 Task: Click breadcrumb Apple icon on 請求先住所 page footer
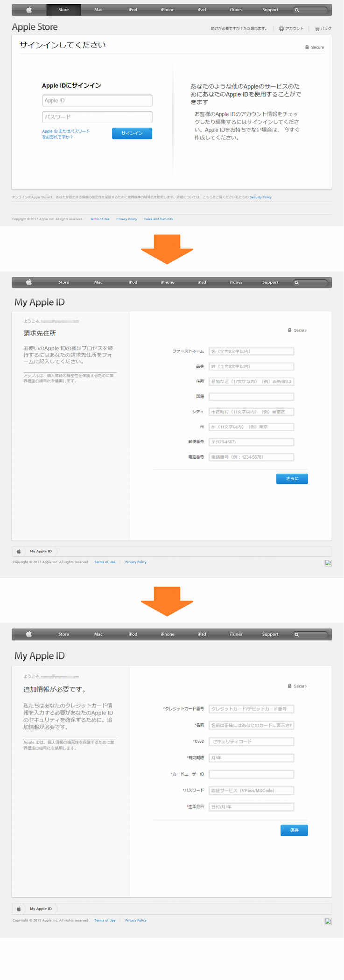click(x=19, y=551)
